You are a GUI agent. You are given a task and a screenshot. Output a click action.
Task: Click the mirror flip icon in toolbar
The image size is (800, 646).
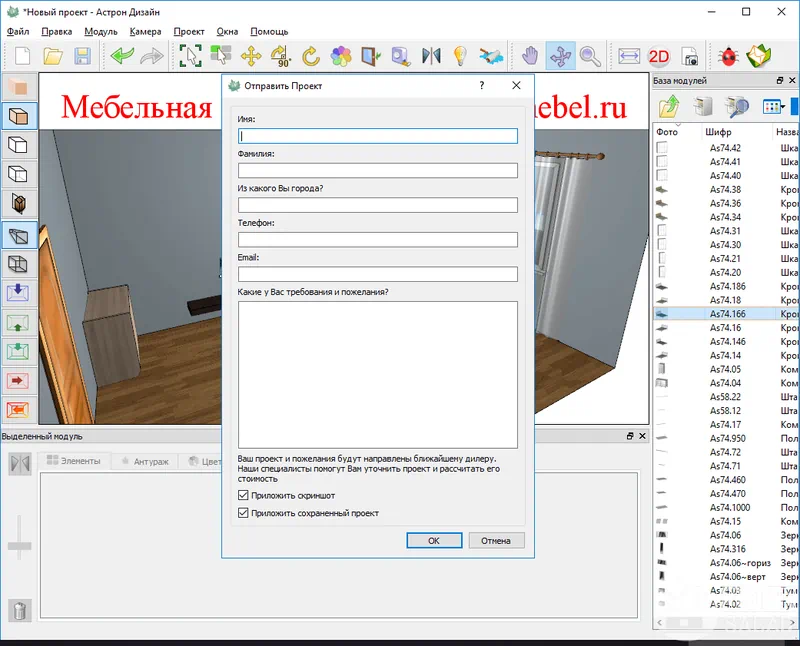[431, 56]
